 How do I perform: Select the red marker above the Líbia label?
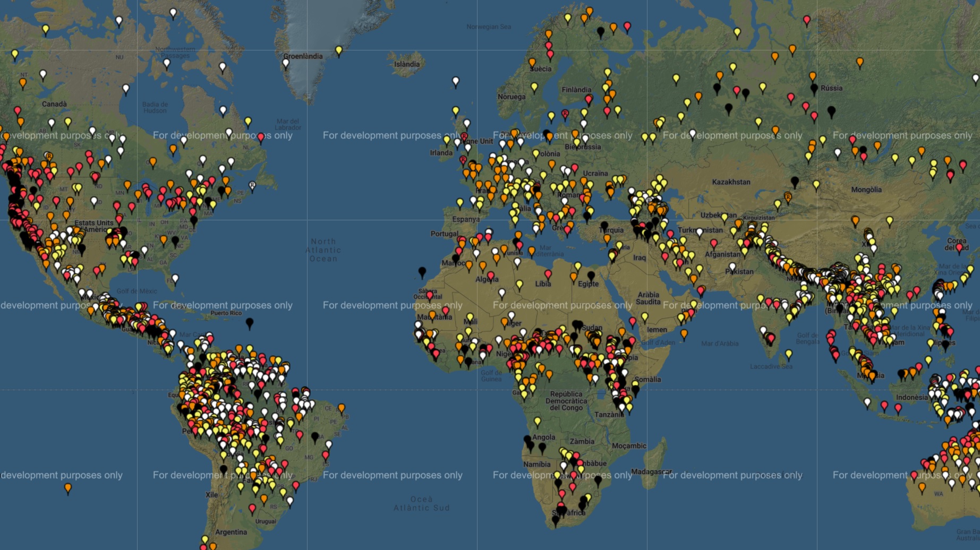548,274
